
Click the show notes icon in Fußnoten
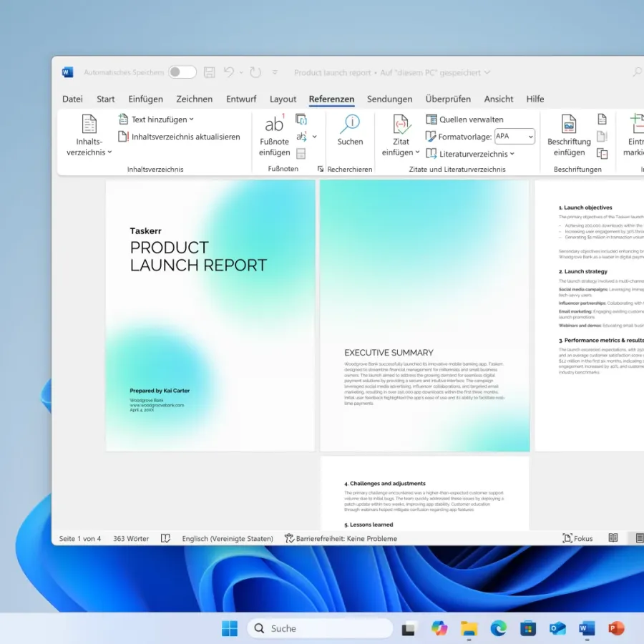click(x=301, y=154)
